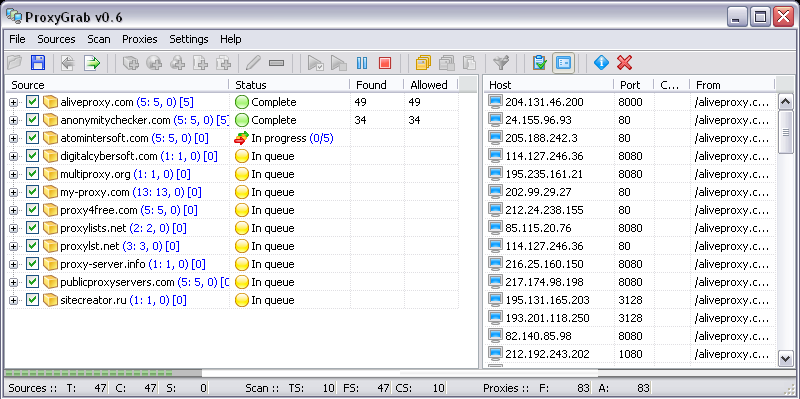Open the Proxies menu
The height and width of the screenshot is (399, 800).
[x=140, y=39]
